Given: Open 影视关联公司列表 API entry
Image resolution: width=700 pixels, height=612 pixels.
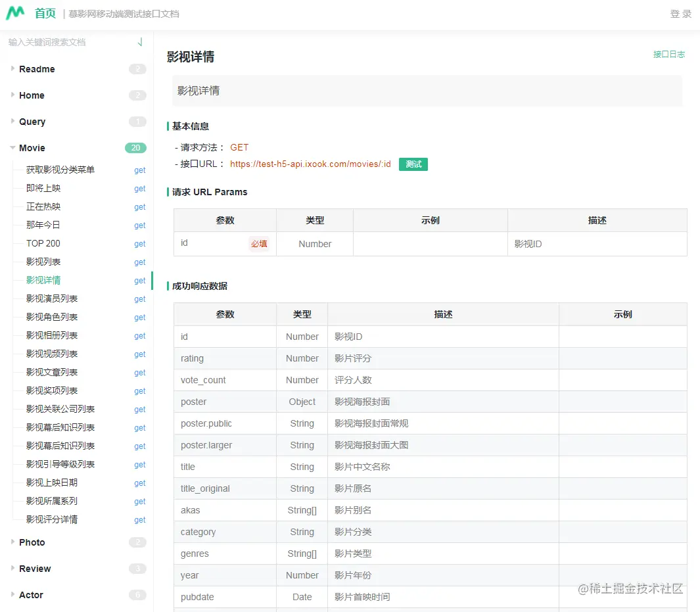Looking at the screenshot, I should (x=60, y=409).
